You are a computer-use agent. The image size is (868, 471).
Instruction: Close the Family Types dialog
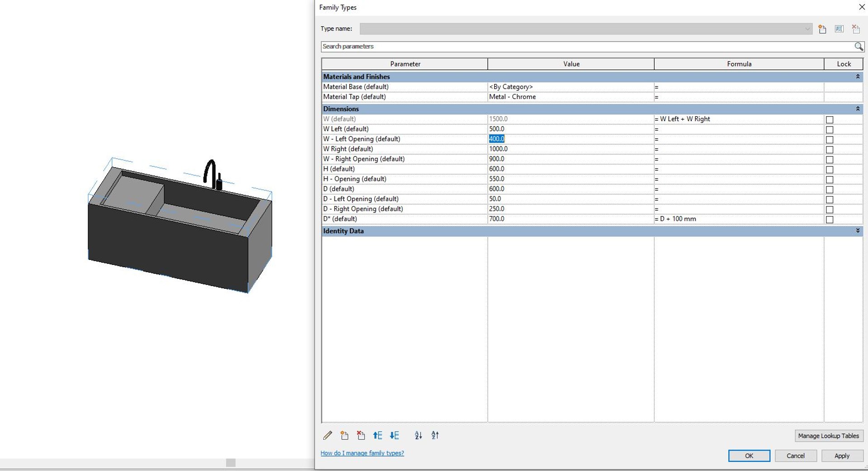coord(862,7)
